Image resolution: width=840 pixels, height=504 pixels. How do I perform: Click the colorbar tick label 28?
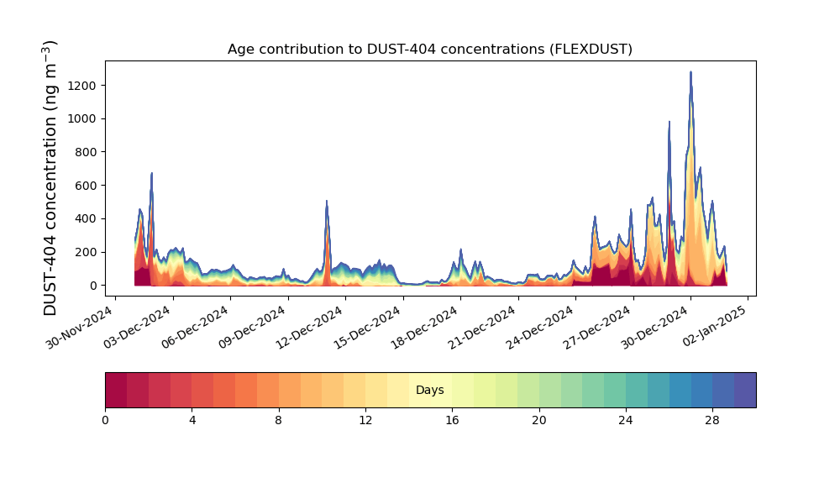click(x=712, y=421)
